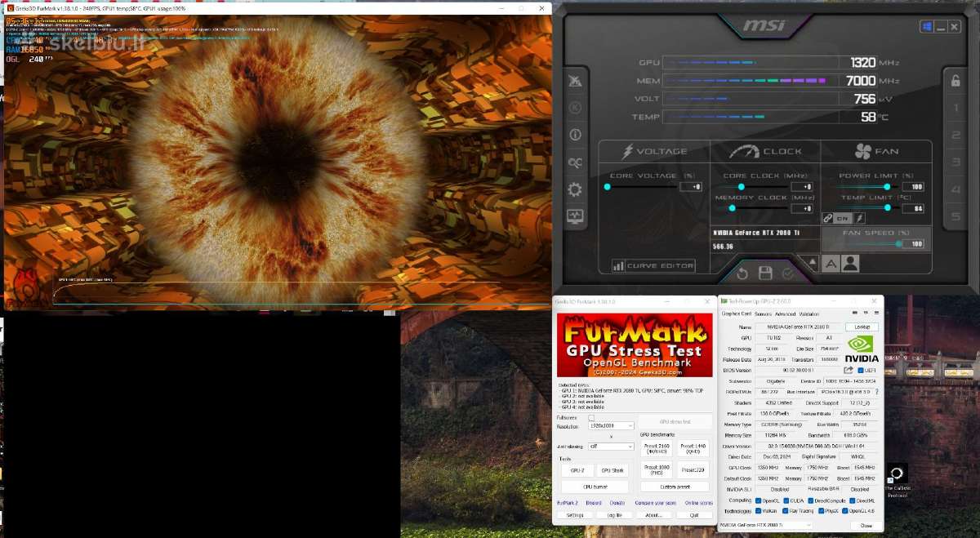Viewport: 980px width, 538px height.
Task: Click the GPU-Z Lookup button
Action: pos(862,327)
